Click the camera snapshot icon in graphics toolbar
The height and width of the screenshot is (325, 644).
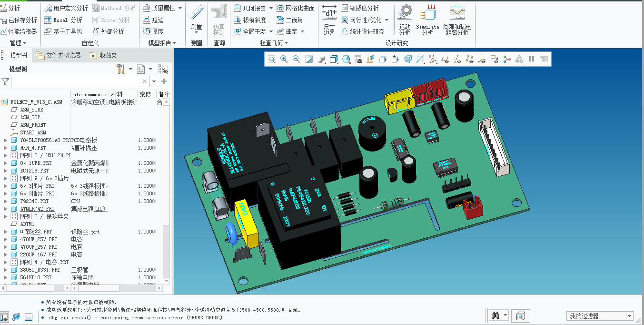click(359, 59)
